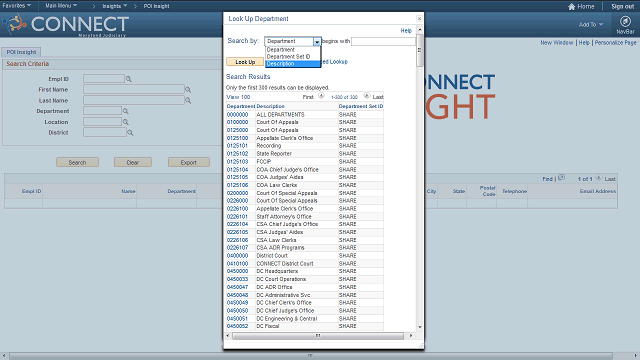Viewport: 640px width, 360px height.
Task: Go to Home via the house icon
Action: [571, 7]
